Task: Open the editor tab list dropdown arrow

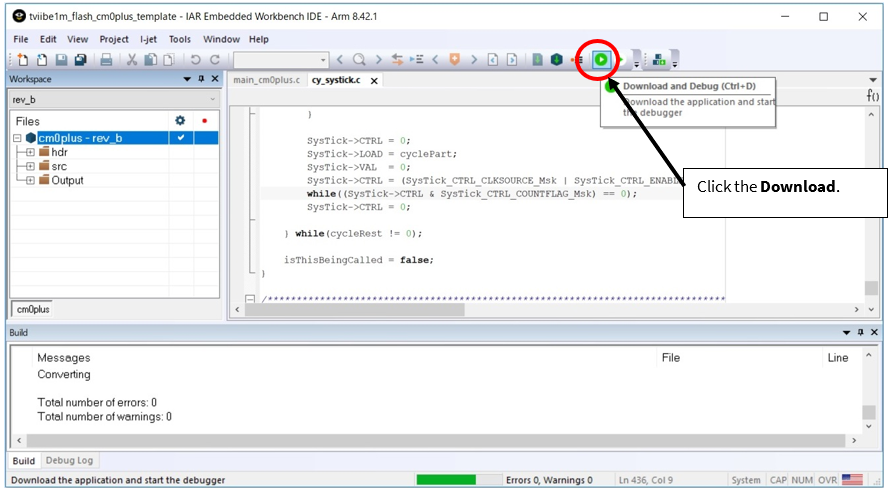Action: 873,80
